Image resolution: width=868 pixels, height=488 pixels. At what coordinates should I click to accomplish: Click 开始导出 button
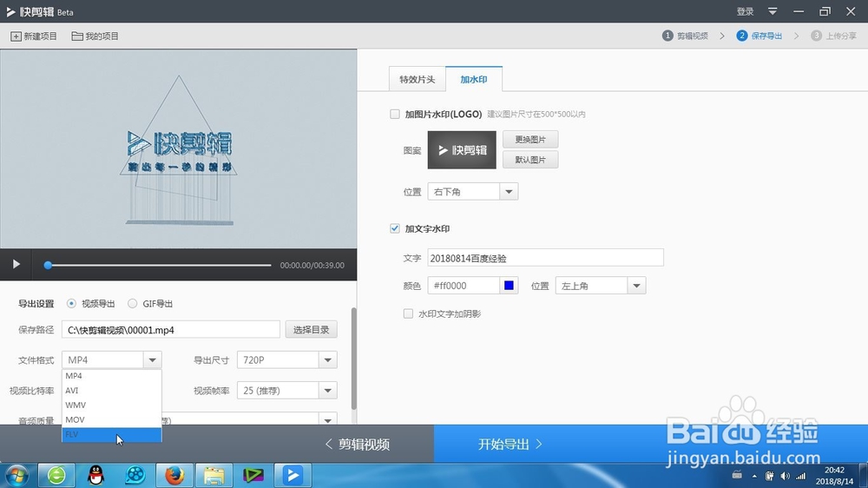[x=510, y=445]
